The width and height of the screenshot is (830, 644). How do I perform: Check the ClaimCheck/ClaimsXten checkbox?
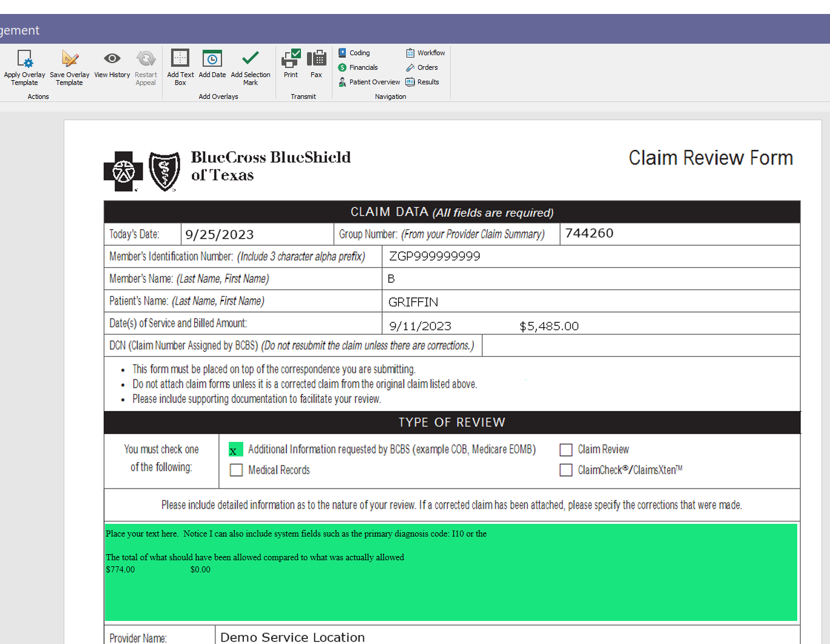click(566, 470)
